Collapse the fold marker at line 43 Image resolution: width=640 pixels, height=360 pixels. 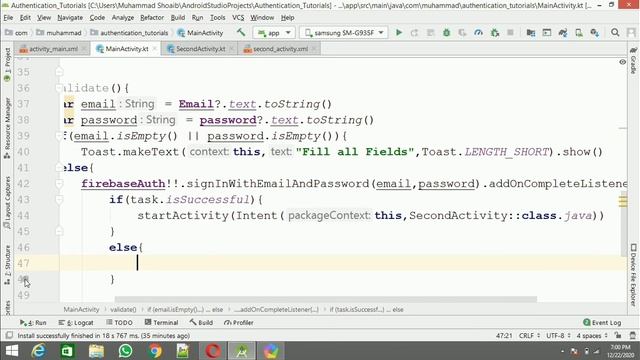[x=59, y=199]
